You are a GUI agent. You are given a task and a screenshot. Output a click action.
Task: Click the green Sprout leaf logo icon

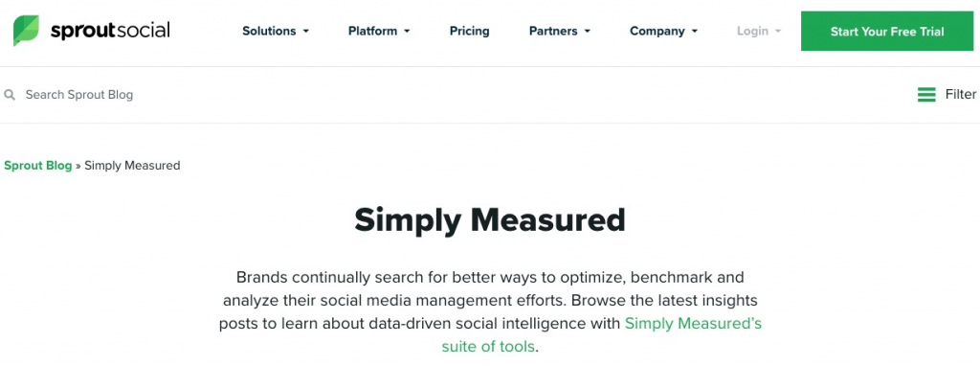[26, 31]
